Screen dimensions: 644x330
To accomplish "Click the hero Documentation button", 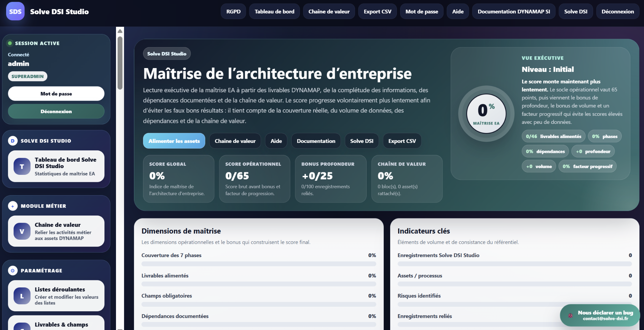I will [x=316, y=141].
